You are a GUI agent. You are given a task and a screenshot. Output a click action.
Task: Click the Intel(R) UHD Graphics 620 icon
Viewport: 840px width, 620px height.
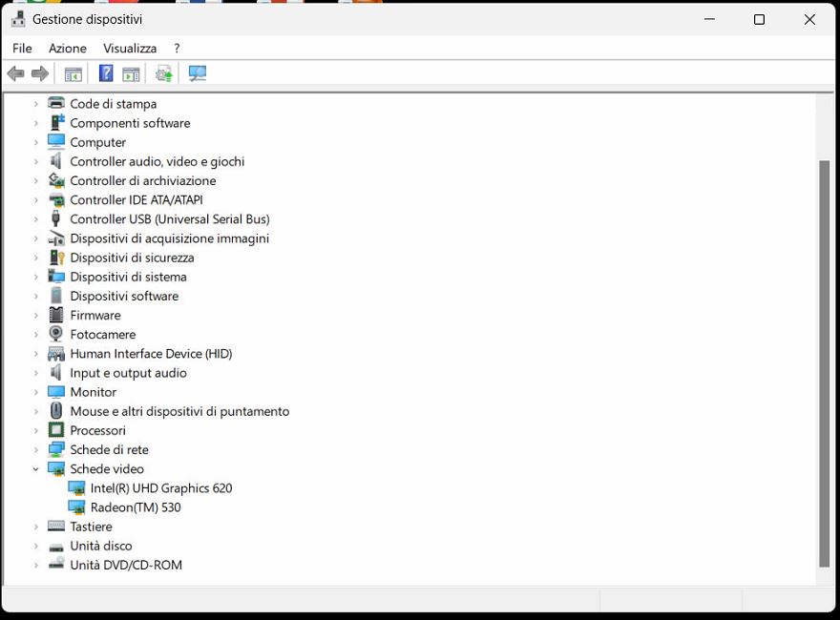pyautogui.click(x=76, y=487)
